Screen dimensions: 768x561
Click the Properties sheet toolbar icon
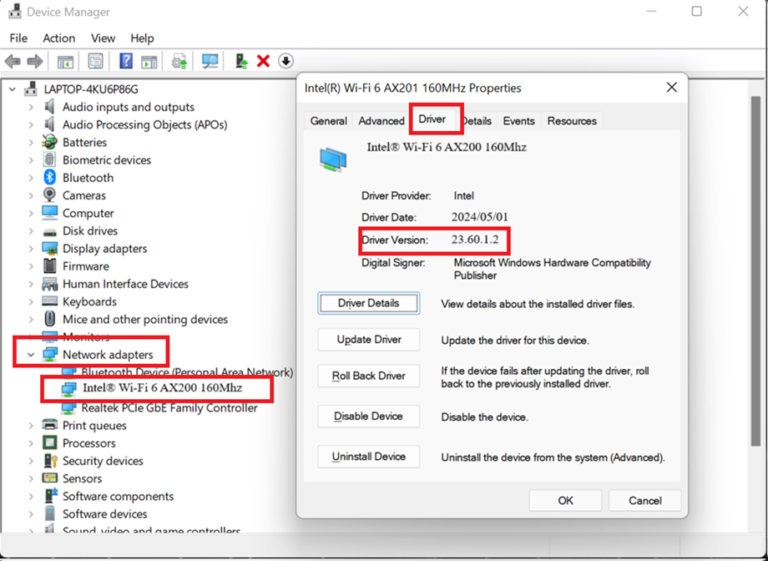(96, 61)
